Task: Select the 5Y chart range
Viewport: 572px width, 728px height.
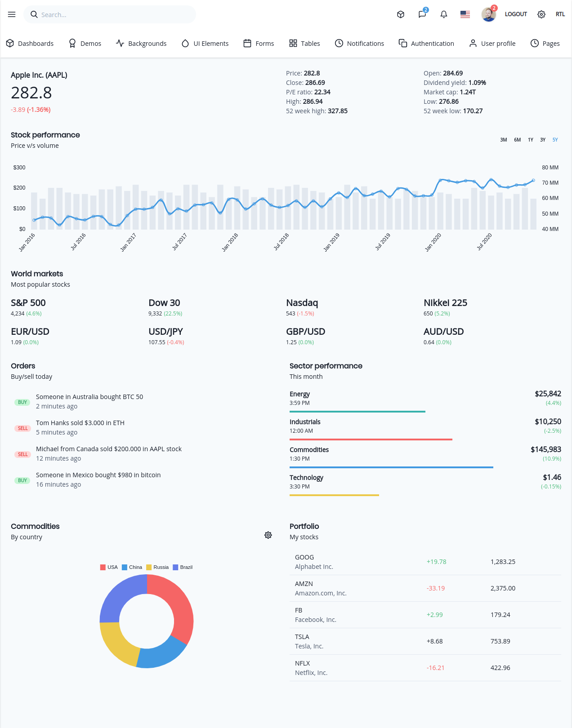Action: point(555,140)
